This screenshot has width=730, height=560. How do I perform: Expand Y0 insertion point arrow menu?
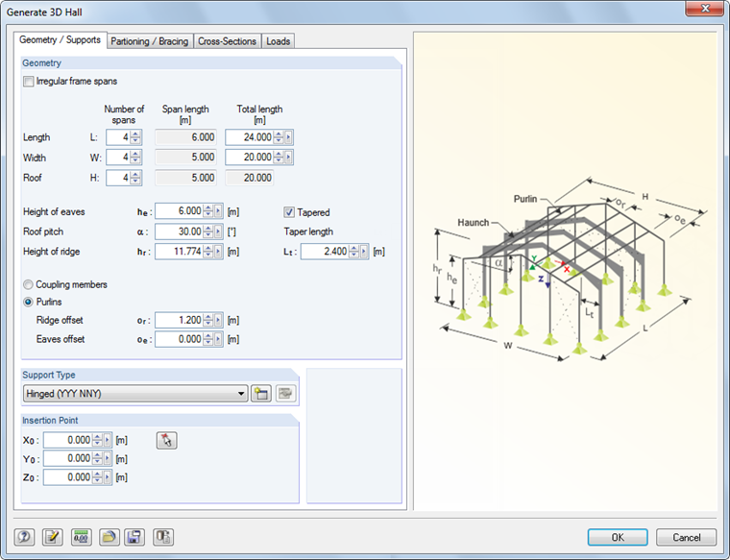(x=107, y=458)
